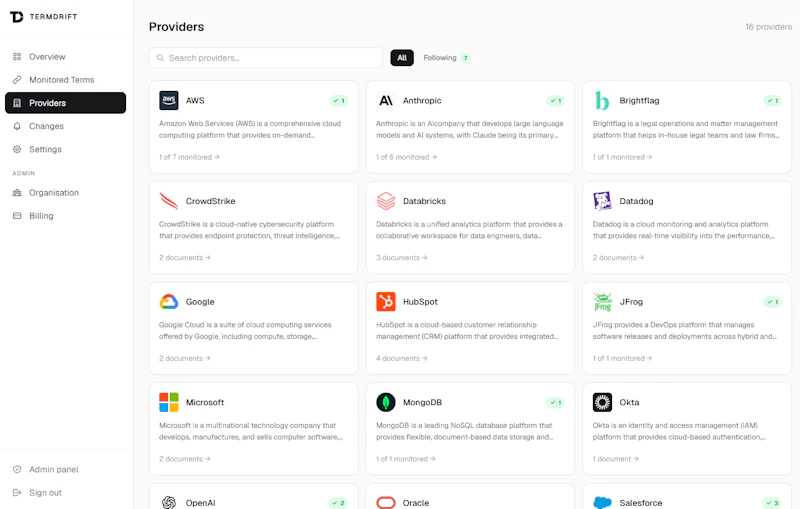800x509 pixels.
Task: Switch to the Following tab
Action: click(x=446, y=58)
